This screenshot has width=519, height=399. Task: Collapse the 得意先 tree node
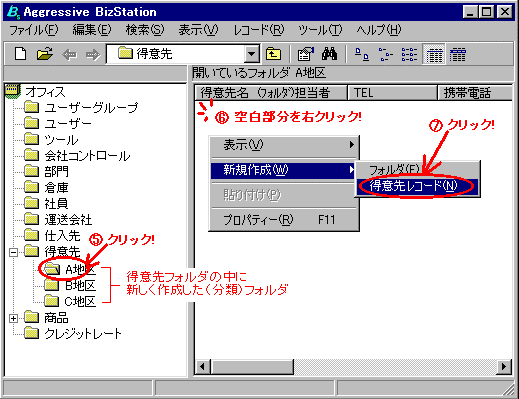[13, 252]
